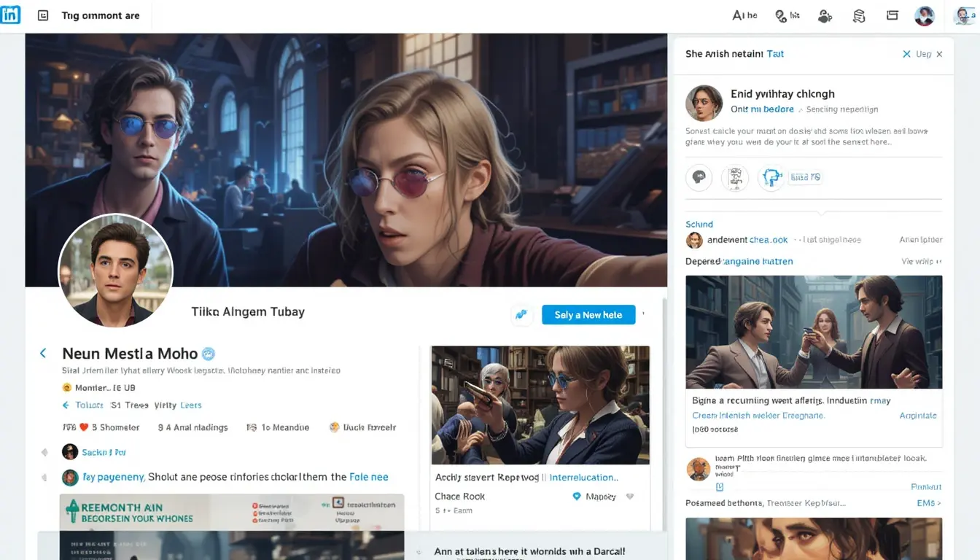Click the blue paper-plane icon near the header
The height and width of the screenshot is (560, 980).
tap(520, 314)
